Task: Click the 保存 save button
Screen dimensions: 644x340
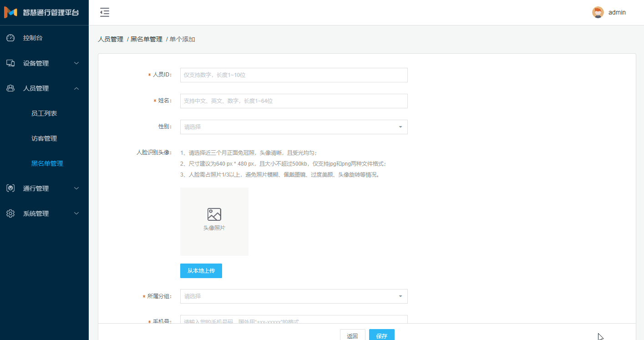Action: coord(381,336)
